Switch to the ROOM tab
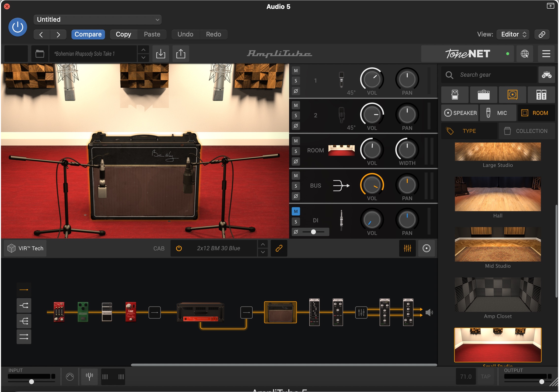Image resolution: width=559 pixels, height=392 pixels. tap(536, 113)
